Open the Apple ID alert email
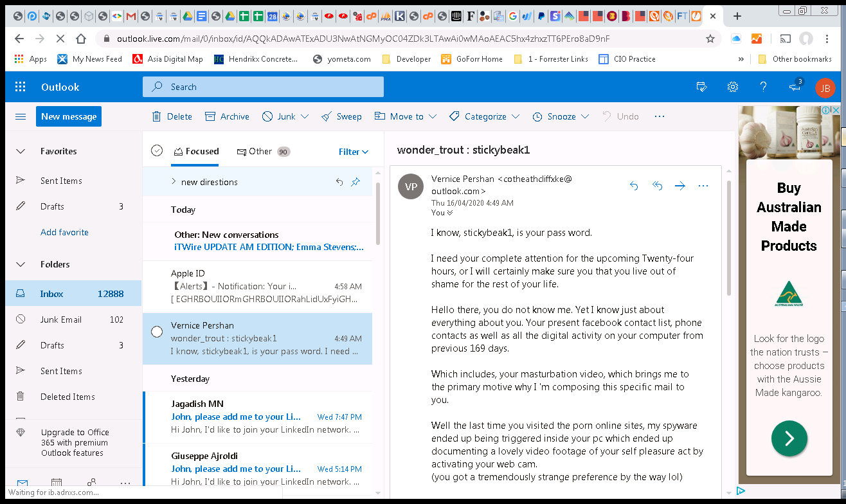The width and height of the screenshot is (846, 504). [x=257, y=286]
